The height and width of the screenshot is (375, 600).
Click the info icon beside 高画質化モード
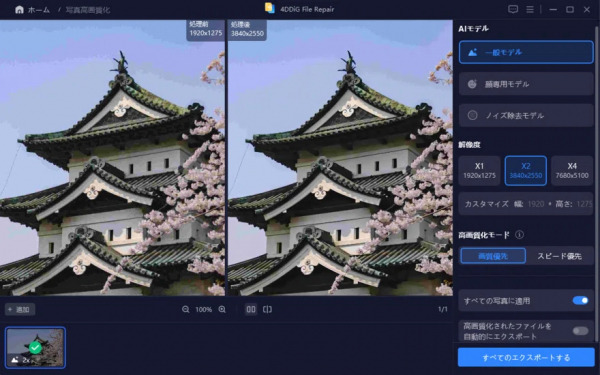tap(519, 235)
